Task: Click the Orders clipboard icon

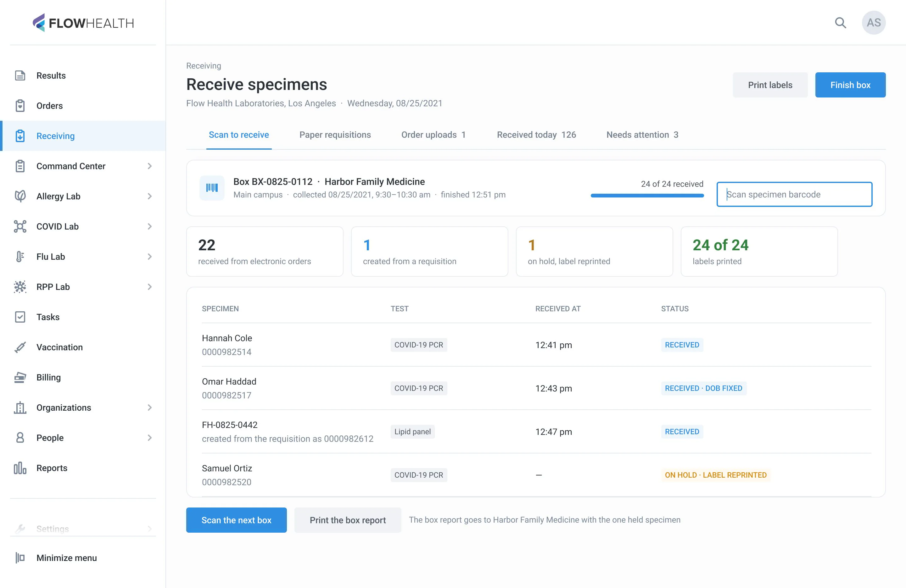Action: (x=20, y=105)
